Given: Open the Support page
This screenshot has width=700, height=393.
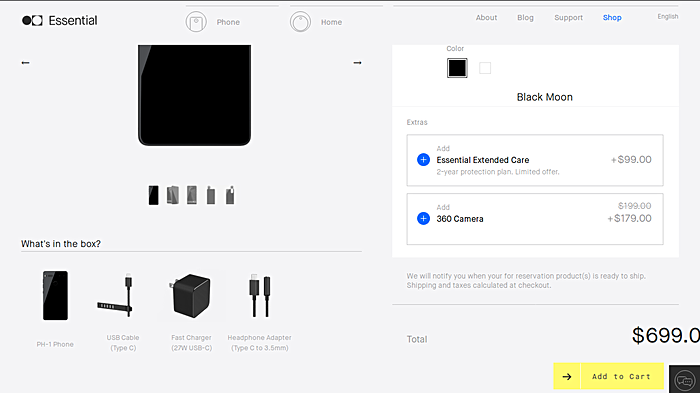Looking at the screenshot, I should pyautogui.click(x=568, y=17).
